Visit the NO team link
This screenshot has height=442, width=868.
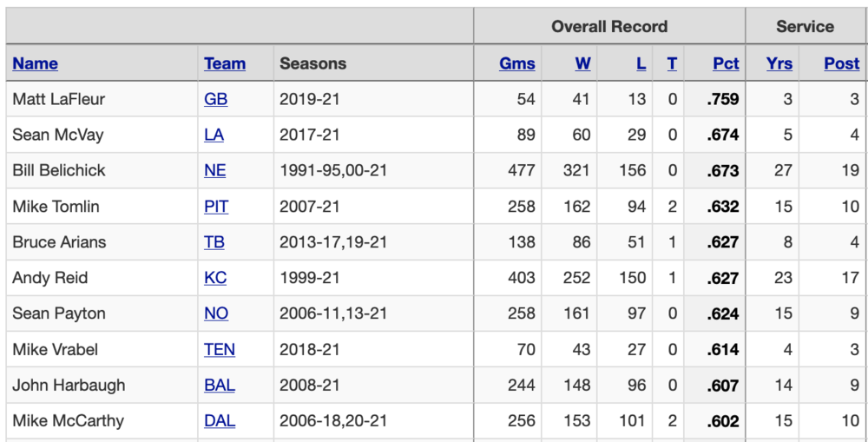[216, 313]
